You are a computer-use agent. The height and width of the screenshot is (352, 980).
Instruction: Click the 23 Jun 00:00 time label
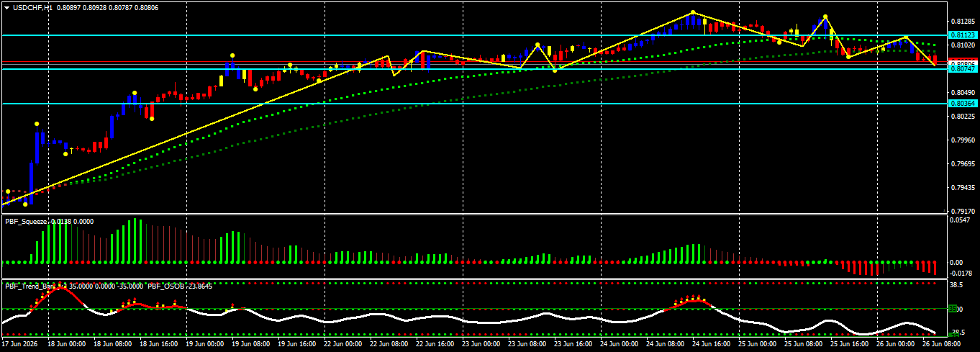tap(483, 346)
